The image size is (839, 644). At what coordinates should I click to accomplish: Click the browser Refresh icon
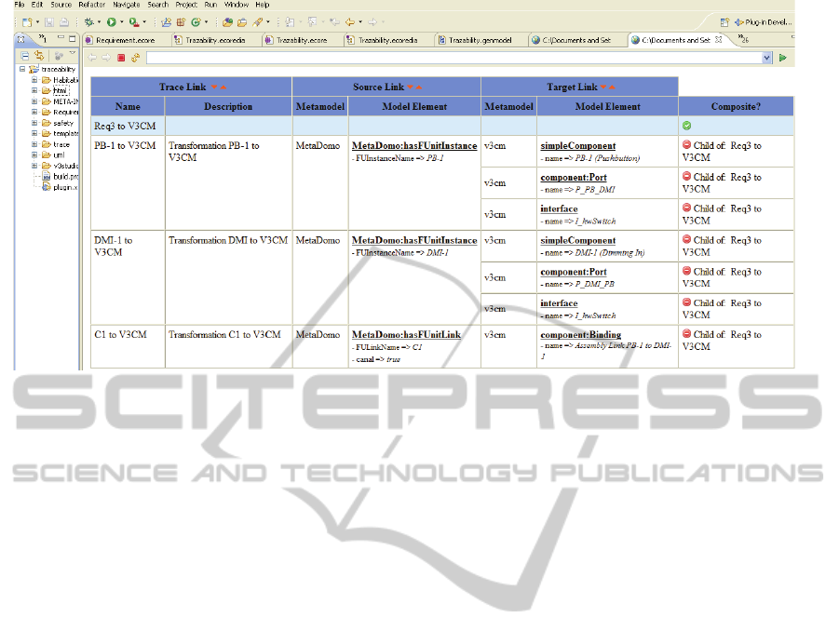(136, 58)
